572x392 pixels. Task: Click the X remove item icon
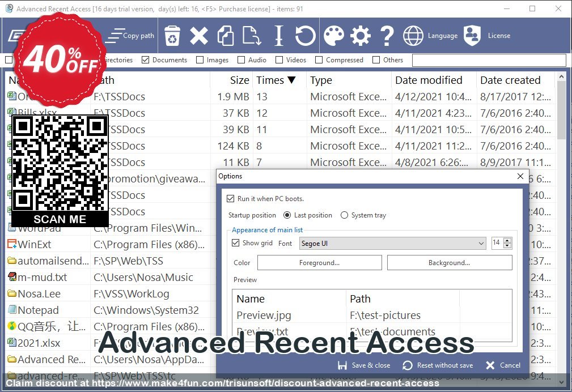tap(199, 36)
